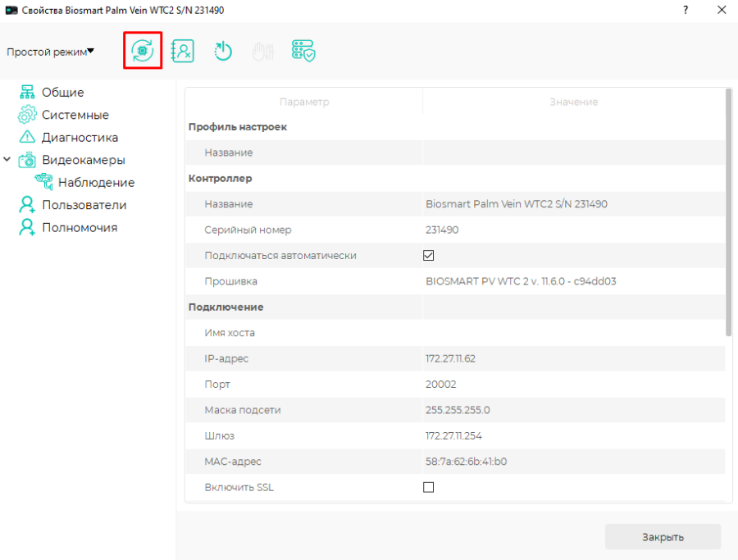738x560 pixels.
Task: Click the Маска подсети parameter label
Action: [x=243, y=410]
